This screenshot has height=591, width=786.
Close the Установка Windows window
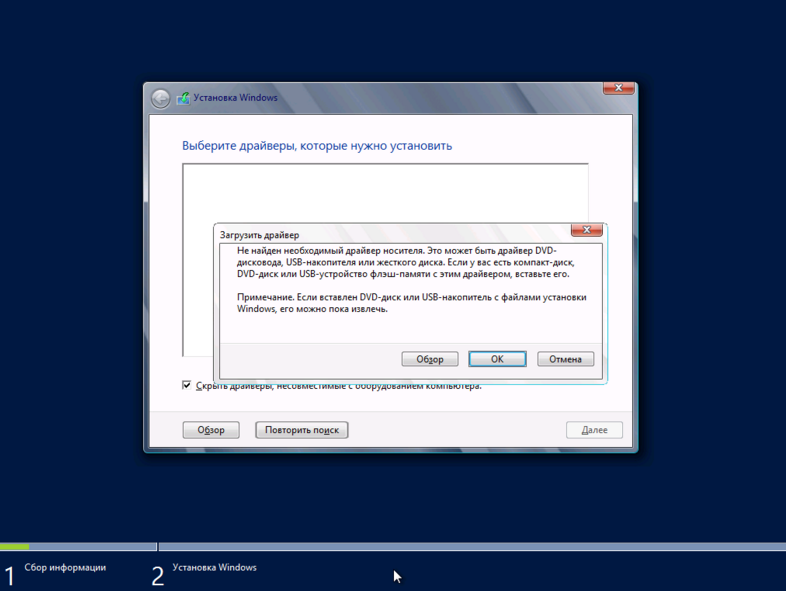click(x=619, y=88)
